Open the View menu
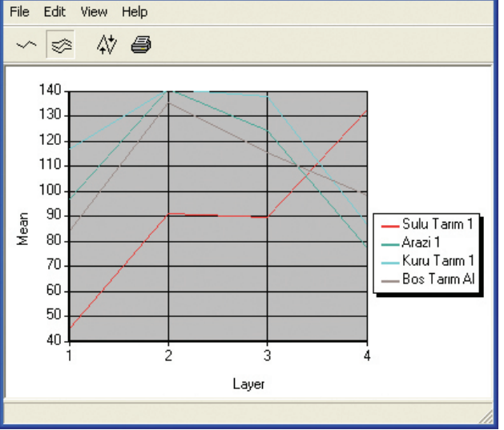 (94, 12)
